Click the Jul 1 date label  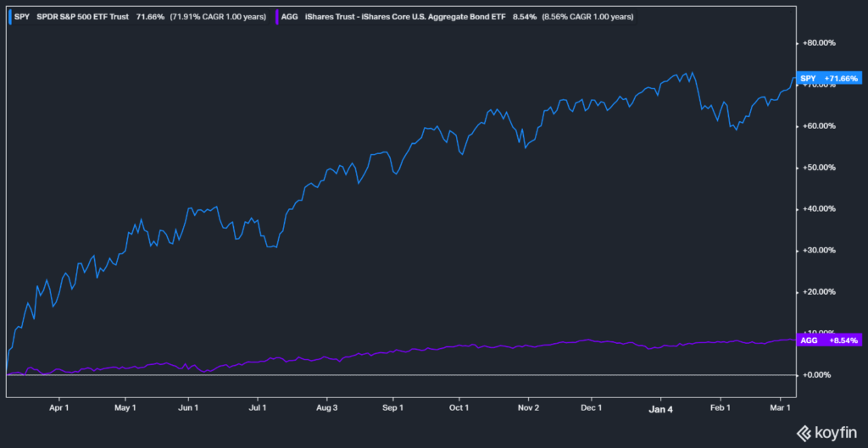pyautogui.click(x=258, y=407)
